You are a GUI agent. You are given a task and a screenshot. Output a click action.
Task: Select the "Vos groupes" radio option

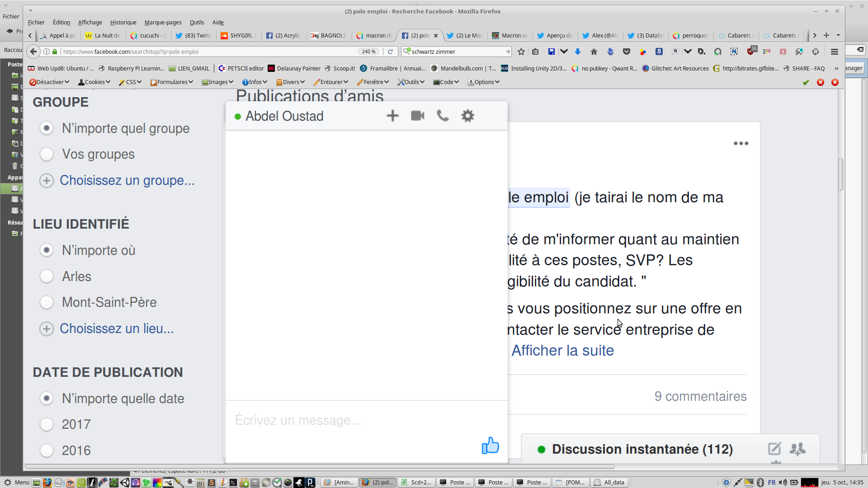(47, 154)
